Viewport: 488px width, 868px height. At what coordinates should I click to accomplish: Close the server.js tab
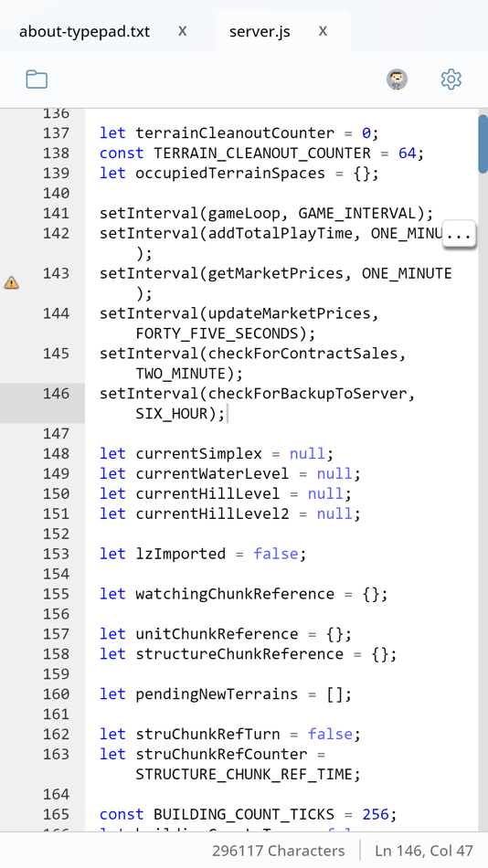click(x=323, y=31)
